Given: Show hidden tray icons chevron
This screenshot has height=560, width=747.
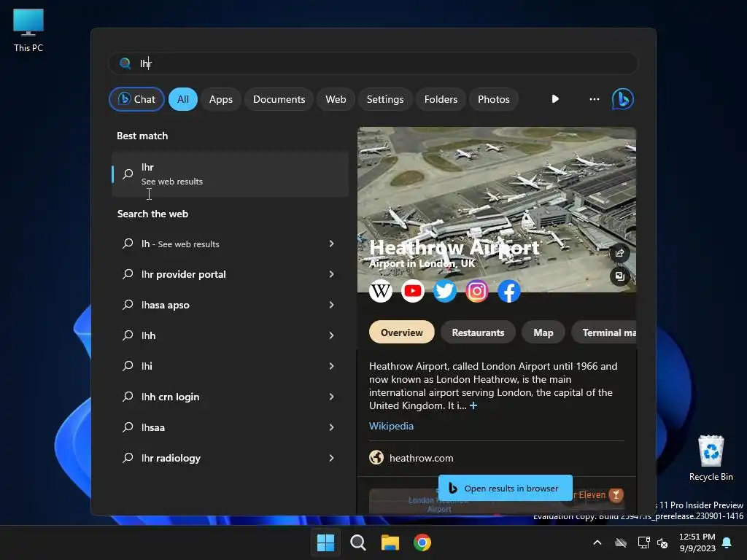Looking at the screenshot, I should [x=597, y=542].
